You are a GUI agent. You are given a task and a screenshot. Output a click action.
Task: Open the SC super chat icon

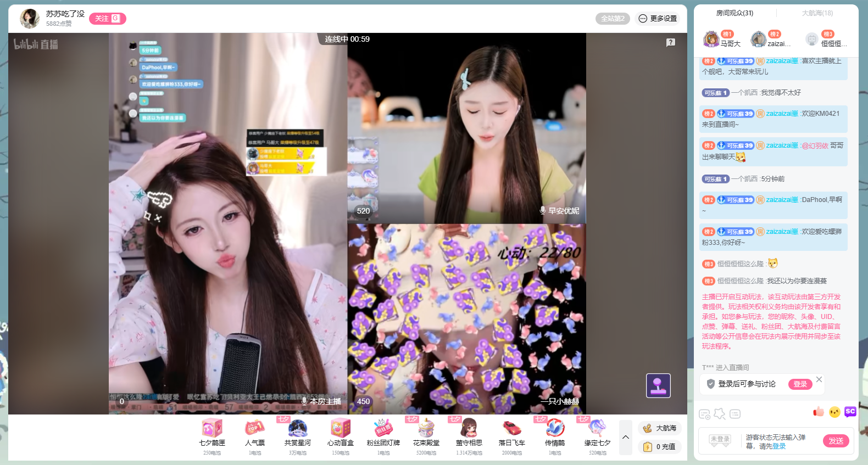pyautogui.click(x=850, y=411)
